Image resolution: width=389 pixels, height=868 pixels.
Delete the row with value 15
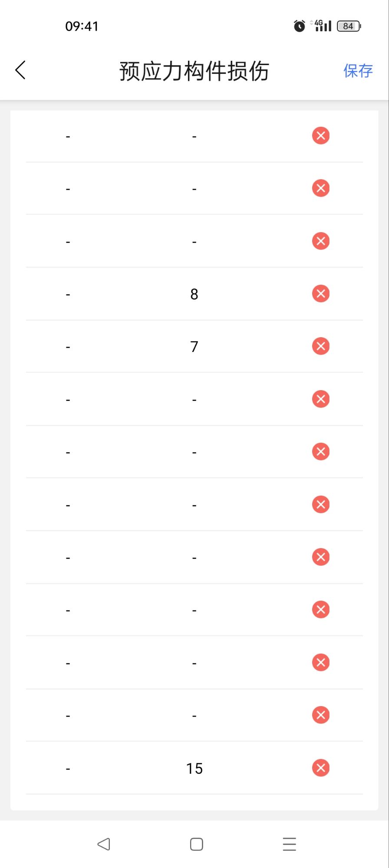click(x=321, y=768)
